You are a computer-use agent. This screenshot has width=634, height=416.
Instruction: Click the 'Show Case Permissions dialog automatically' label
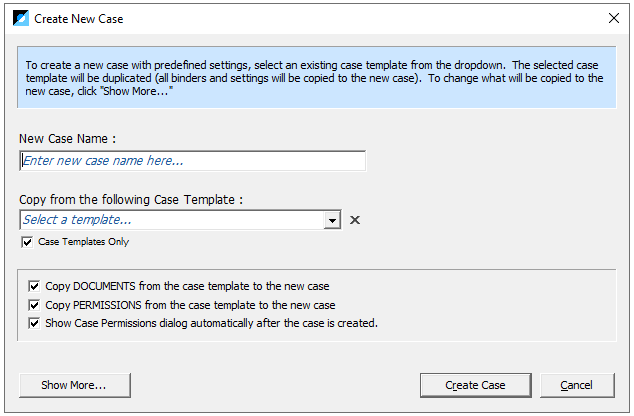point(211,323)
